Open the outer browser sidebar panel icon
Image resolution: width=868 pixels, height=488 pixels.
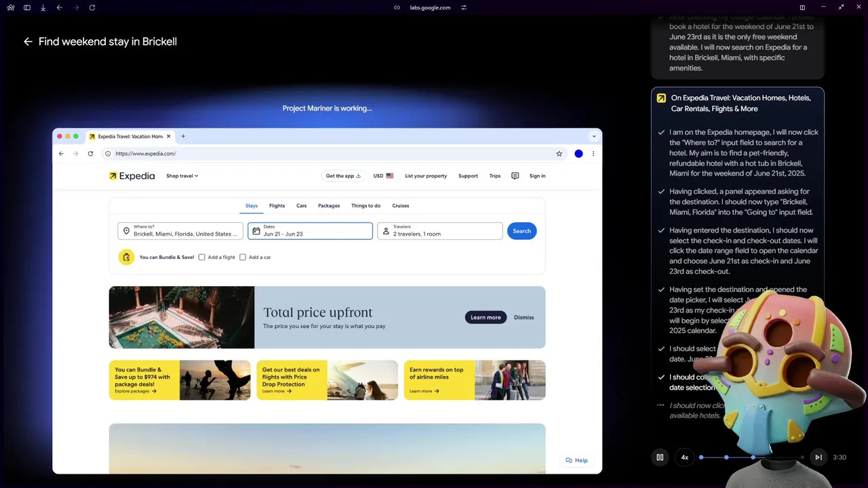(x=27, y=7)
